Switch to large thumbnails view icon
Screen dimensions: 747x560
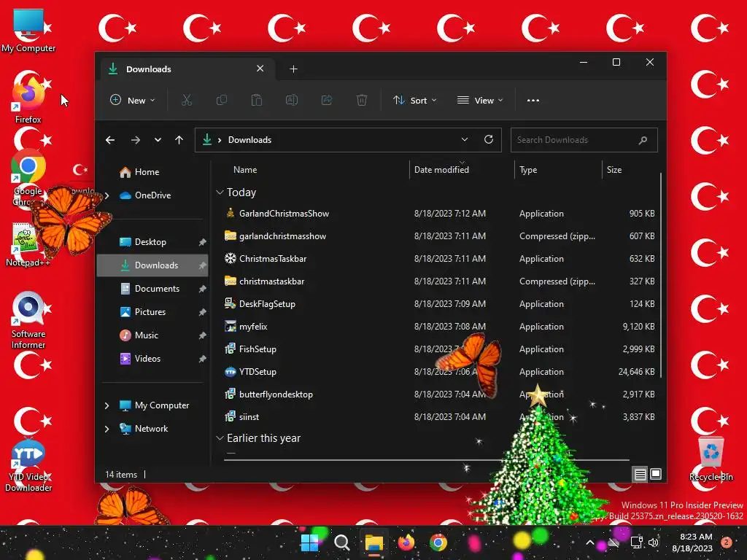click(656, 474)
